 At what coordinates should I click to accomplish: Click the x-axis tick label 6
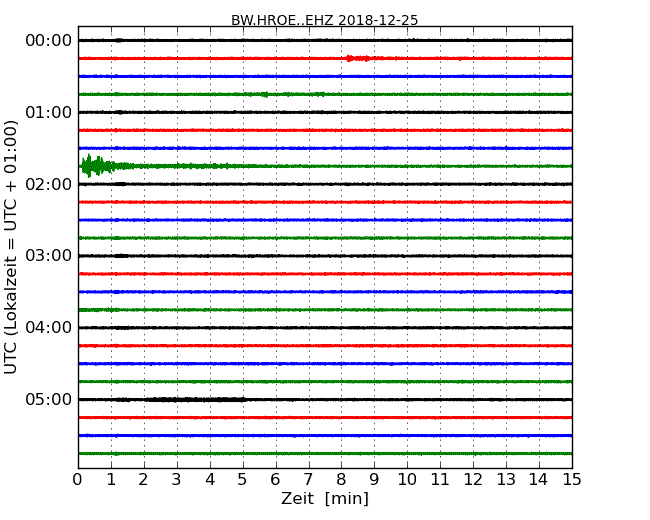point(275,480)
